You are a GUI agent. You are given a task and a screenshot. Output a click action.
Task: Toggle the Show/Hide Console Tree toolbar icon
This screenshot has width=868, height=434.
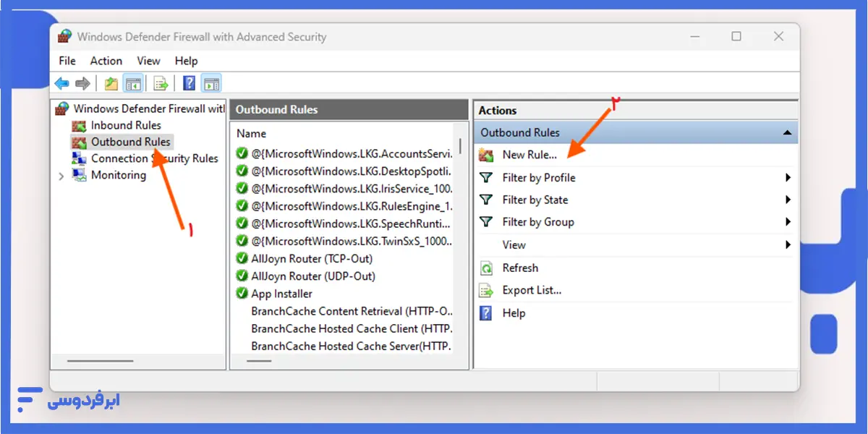(132, 84)
